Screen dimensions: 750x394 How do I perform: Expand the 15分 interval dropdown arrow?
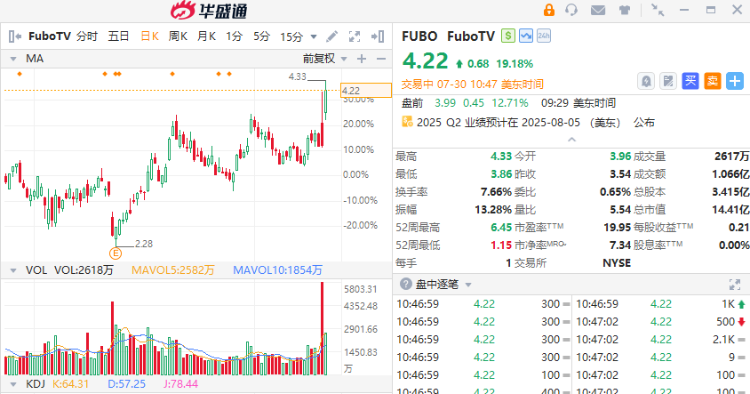314,37
